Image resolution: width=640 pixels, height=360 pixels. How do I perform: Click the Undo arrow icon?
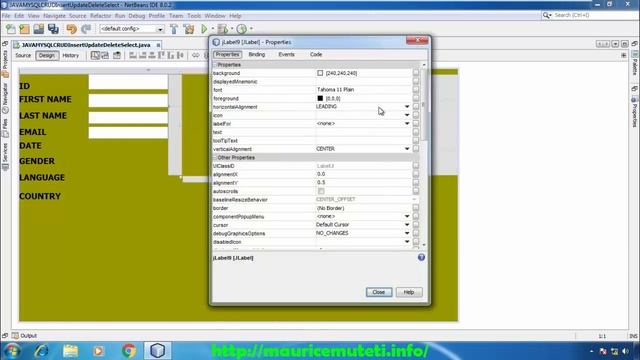coord(71,29)
